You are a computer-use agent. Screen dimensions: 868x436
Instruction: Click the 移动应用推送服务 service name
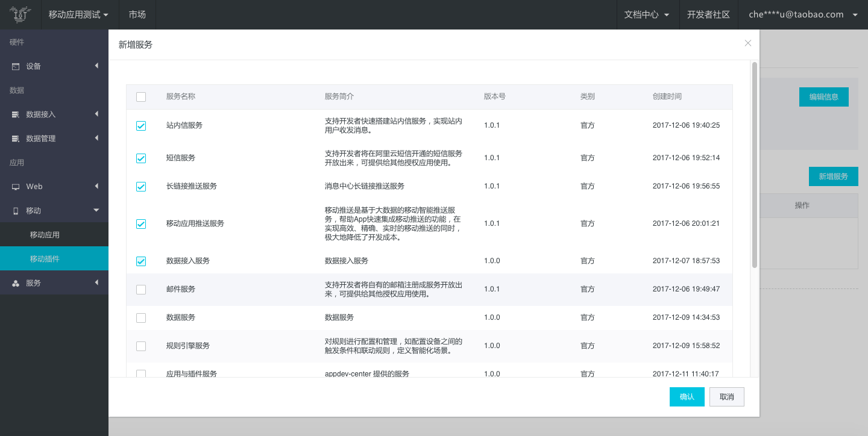click(195, 223)
